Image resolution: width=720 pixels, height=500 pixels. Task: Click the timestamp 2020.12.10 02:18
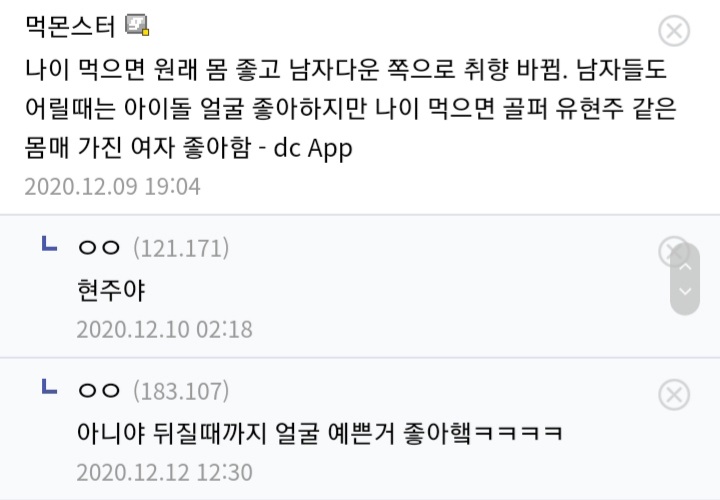click(164, 330)
